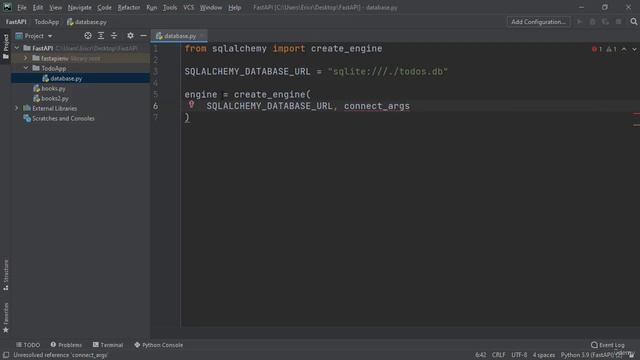Open the Run menu
Viewport: 640px width, 360px height.
pyautogui.click(x=151, y=8)
